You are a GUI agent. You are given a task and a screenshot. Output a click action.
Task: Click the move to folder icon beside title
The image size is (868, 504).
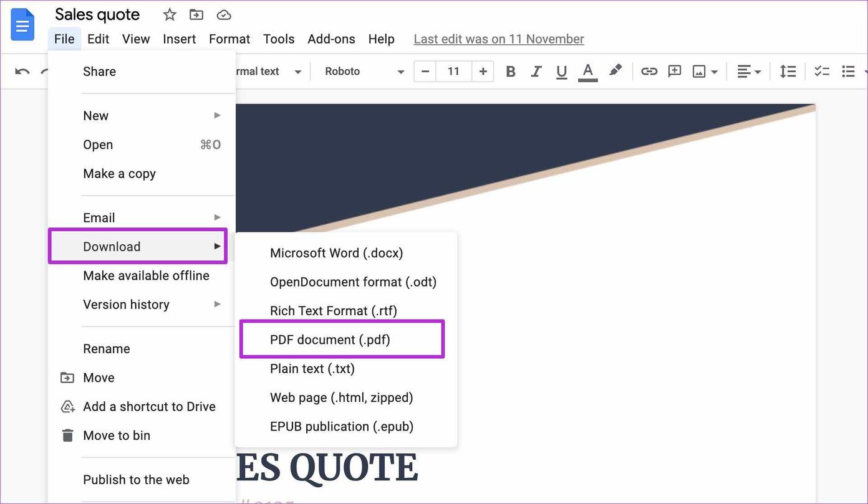196,14
